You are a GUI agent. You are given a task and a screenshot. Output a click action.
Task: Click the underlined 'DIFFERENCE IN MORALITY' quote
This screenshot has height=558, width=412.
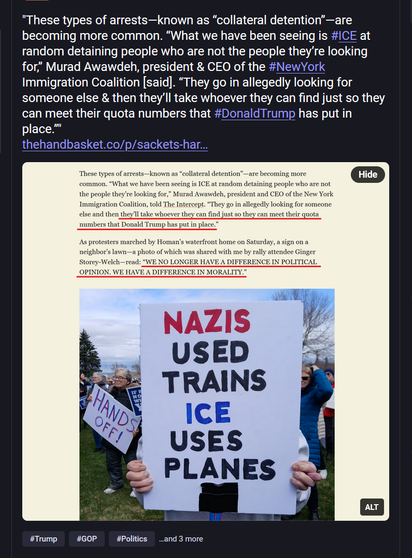(199, 267)
